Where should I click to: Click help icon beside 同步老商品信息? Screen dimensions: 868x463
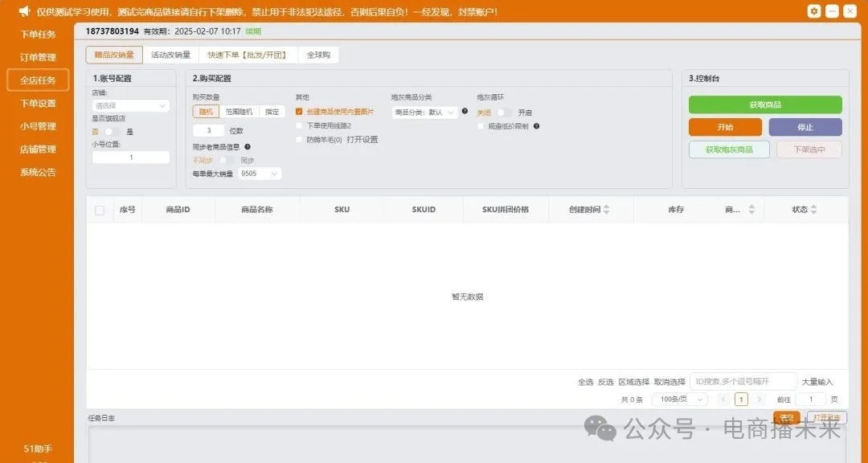click(x=248, y=147)
